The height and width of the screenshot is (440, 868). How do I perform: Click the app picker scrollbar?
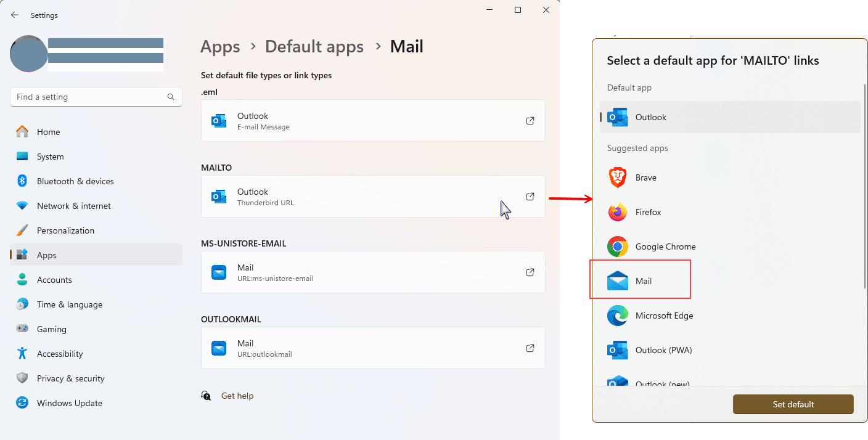[x=864, y=185]
